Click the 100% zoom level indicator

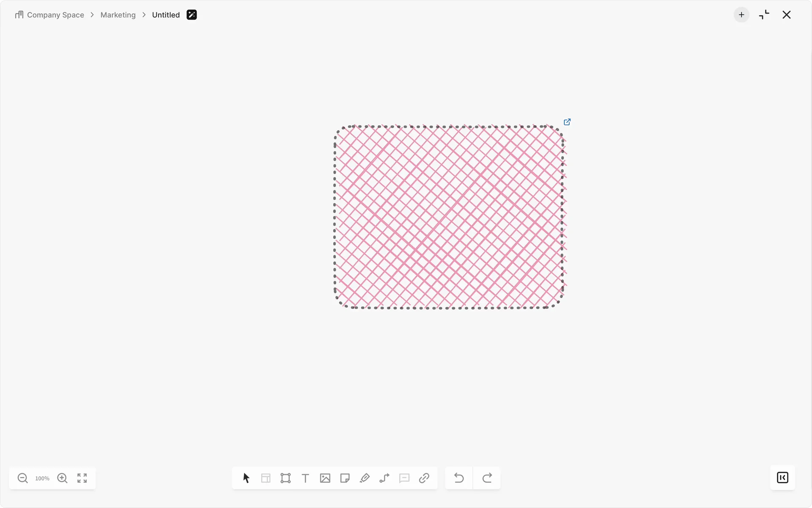coord(42,478)
